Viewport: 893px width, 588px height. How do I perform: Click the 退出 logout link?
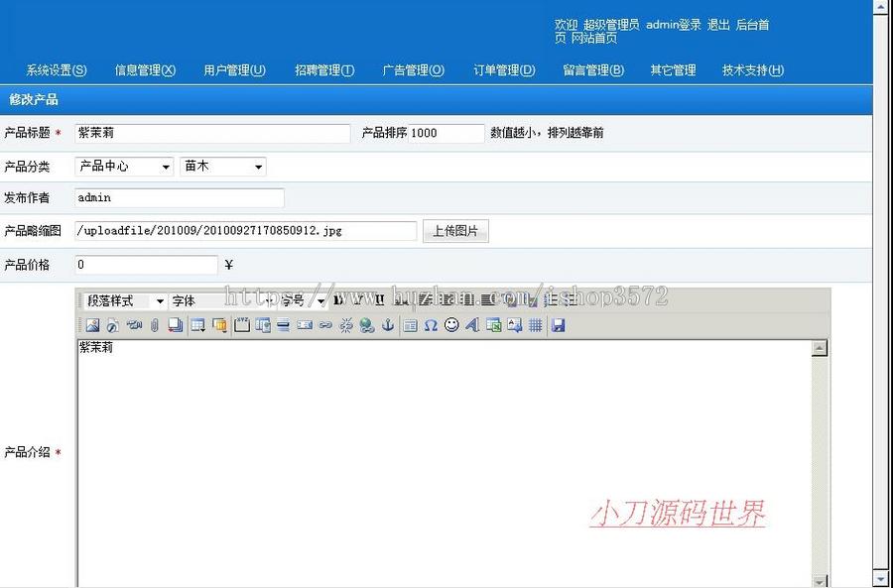(718, 25)
